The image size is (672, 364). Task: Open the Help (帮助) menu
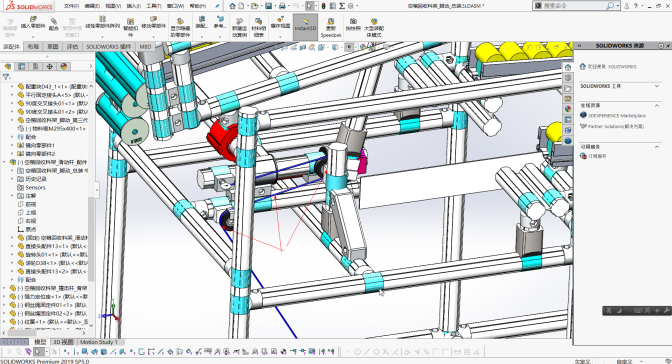[x=198, y=6]
